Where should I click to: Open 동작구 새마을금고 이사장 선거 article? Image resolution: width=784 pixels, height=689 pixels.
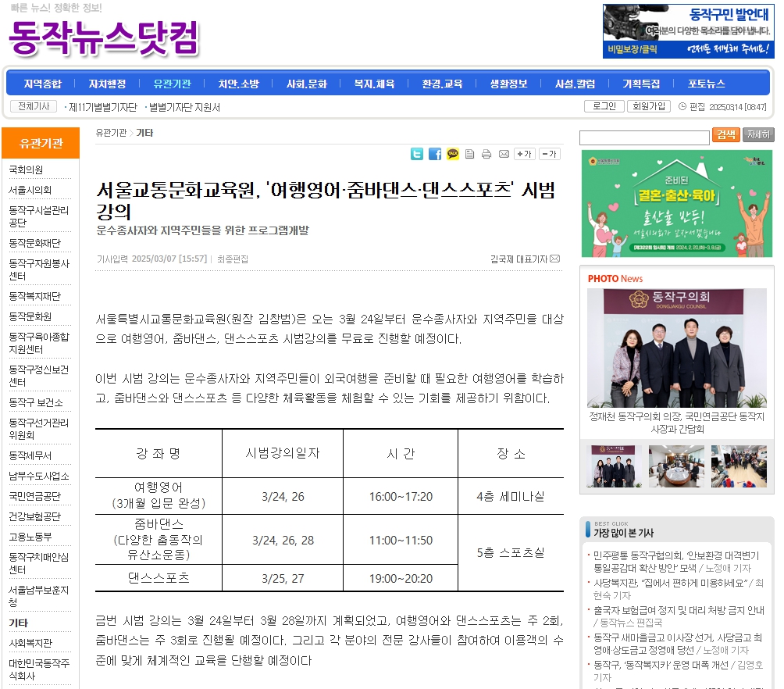678,644
